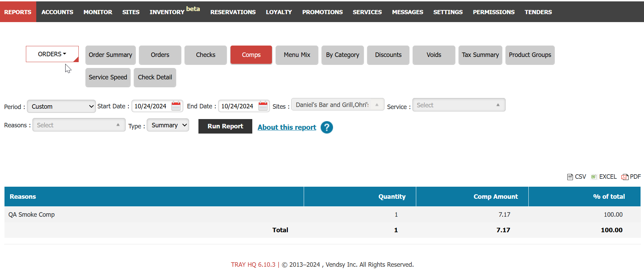Export report to EXCEL
This screenshot has height=274, width=644.
pos(604,177)
